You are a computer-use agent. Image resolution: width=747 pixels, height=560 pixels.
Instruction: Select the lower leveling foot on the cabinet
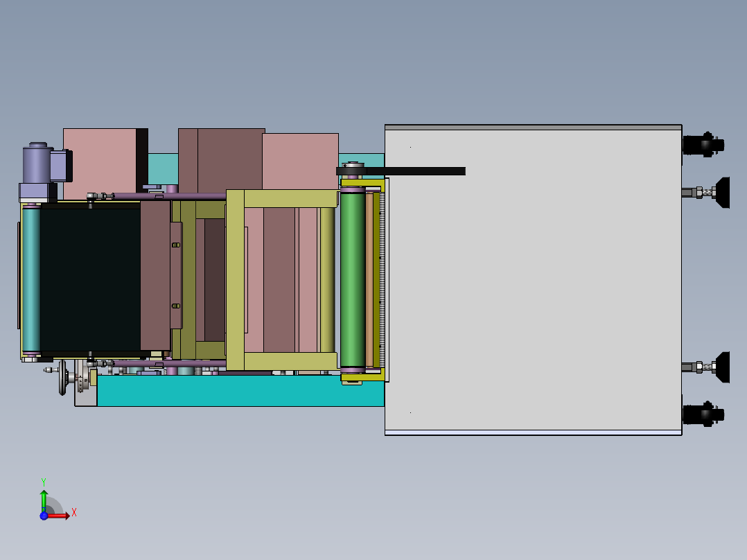[x=706, y=367]
